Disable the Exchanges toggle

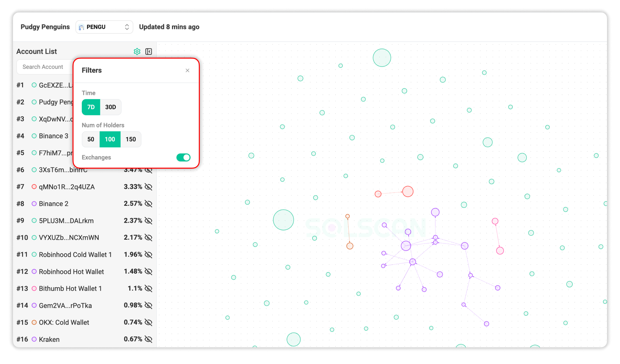pos(183,157)
